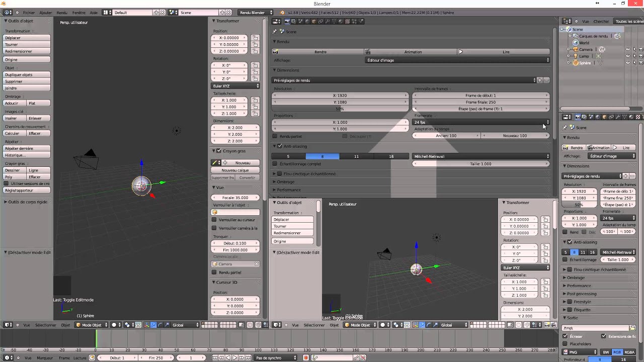Enable Échantillonnage complet checkbox
The image size is (644, 362).
[275, 164]
